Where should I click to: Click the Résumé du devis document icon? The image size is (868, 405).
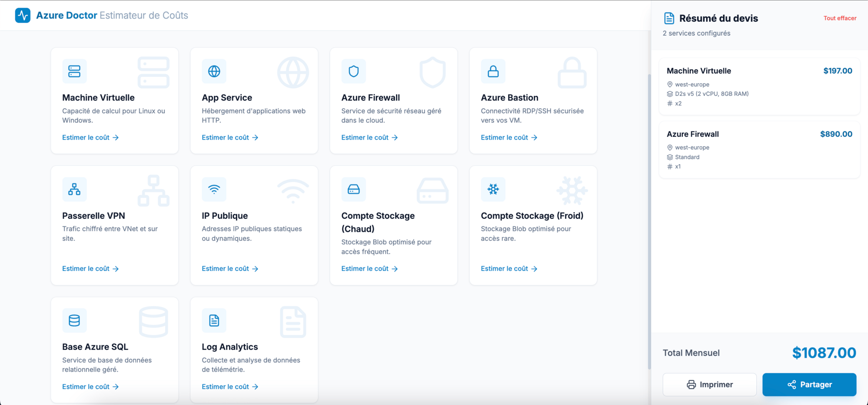pyautogui.click(x=669, y=19)
